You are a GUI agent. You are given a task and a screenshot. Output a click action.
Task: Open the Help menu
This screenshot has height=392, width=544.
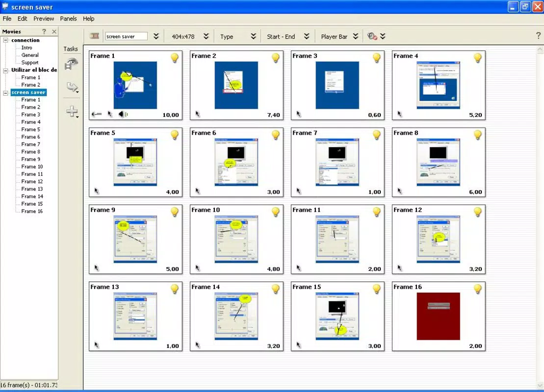88,19
